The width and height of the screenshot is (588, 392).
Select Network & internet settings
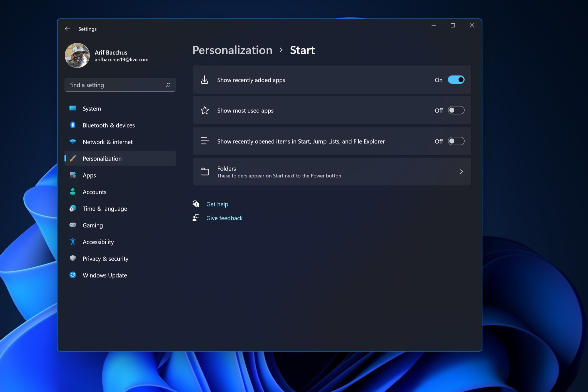(108, 141)
